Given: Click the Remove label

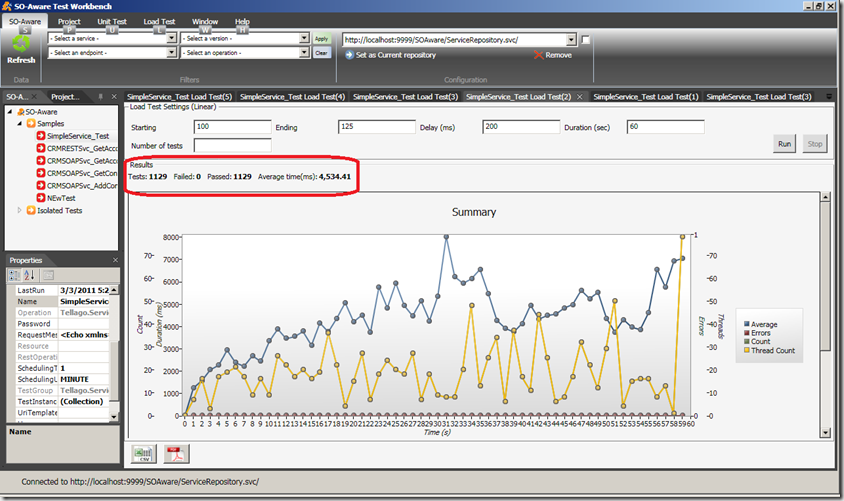Looking at the screenshot, I should click(x=558, y=55).
